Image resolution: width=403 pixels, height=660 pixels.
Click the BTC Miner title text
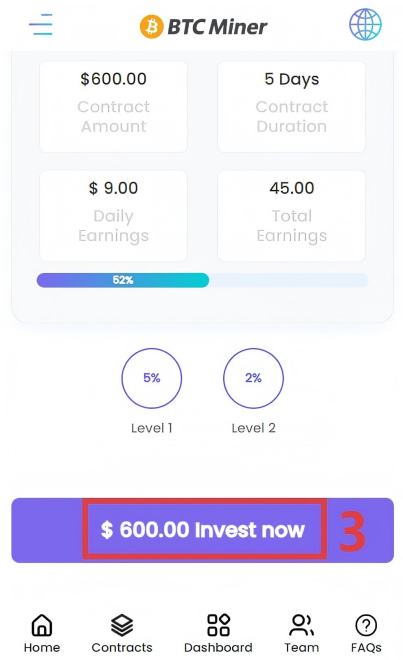[x=217, y=27]
